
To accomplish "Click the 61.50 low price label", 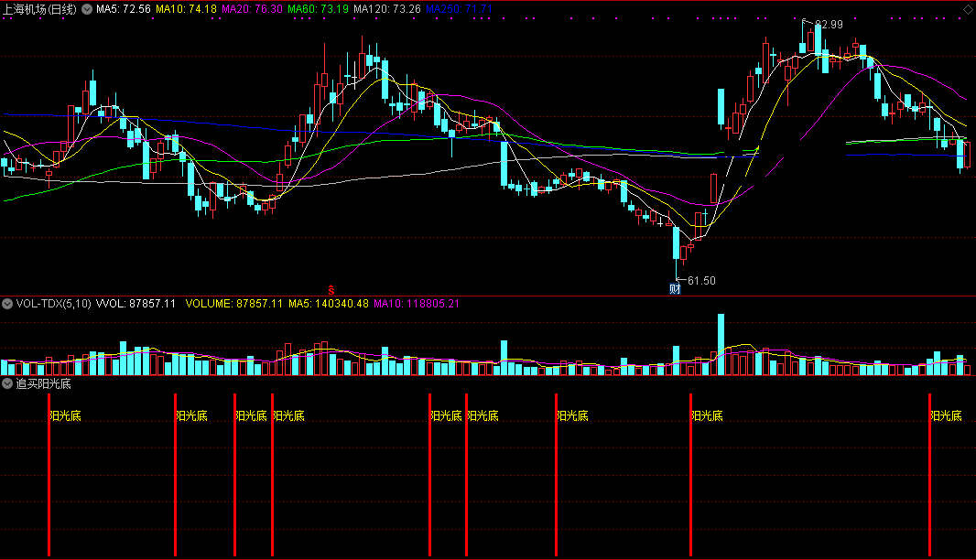I will tap(701, 281).
